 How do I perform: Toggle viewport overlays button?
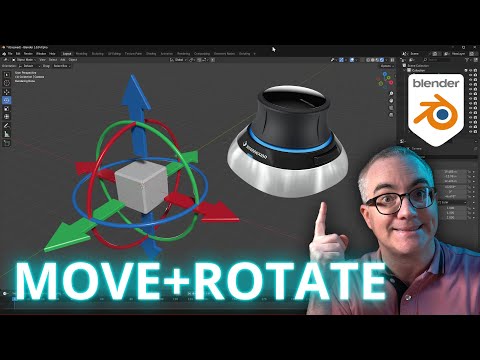[352, 60]
